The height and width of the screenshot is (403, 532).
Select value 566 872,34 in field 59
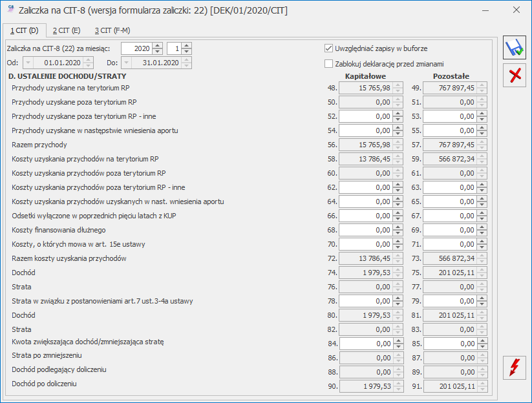point(456,159)
